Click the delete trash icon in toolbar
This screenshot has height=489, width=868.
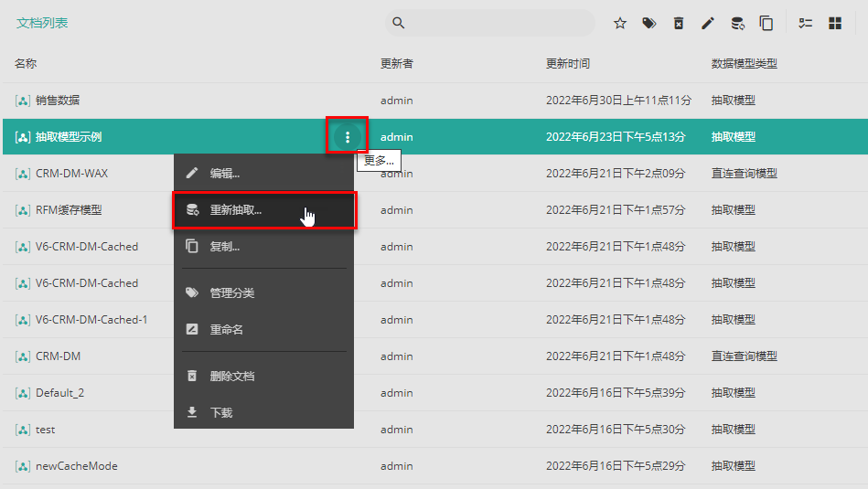click(x=679, y=23)
